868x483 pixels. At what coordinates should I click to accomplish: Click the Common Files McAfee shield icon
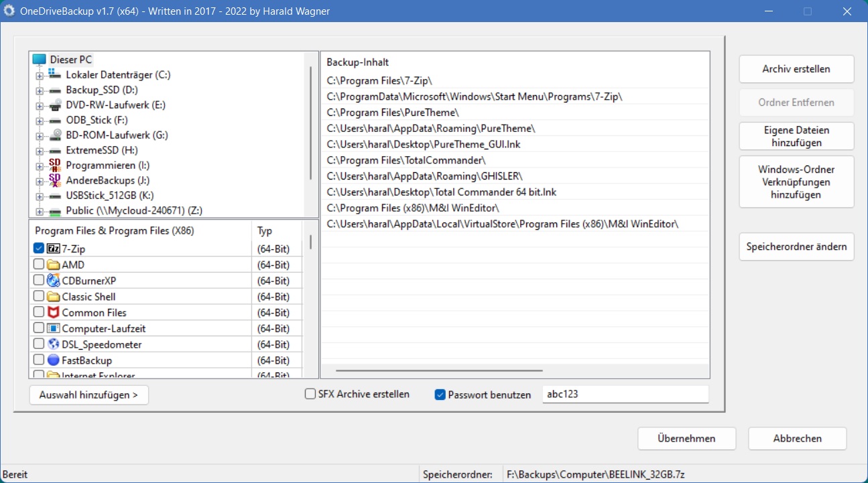(54, 313)
